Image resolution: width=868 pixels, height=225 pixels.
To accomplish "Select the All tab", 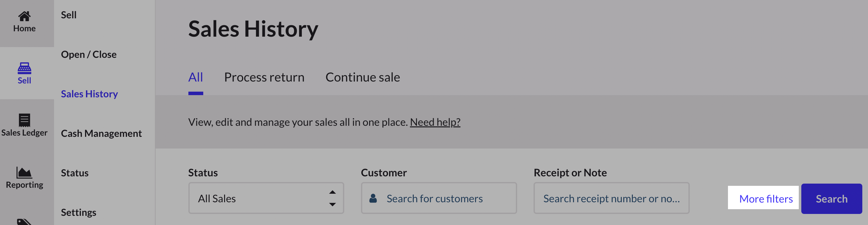I will click(x=195, y=77).
